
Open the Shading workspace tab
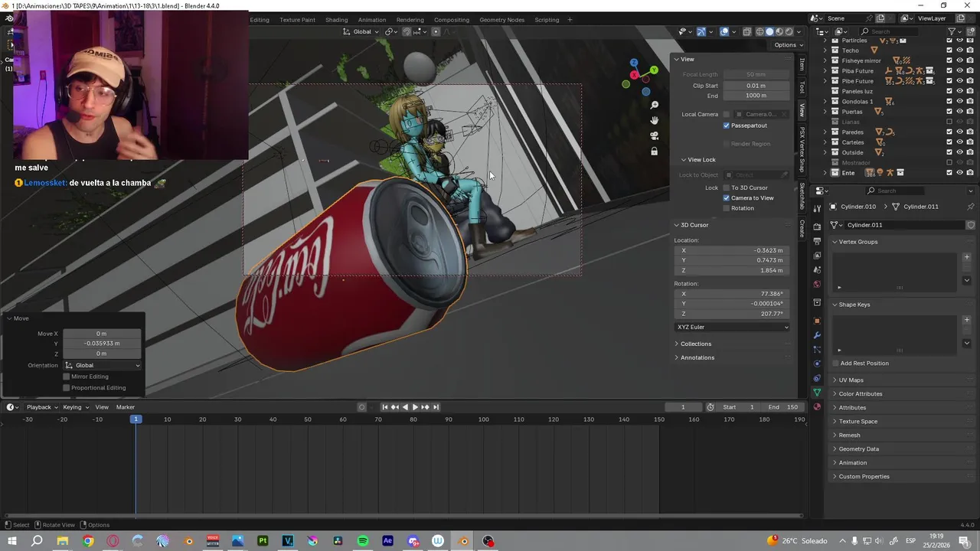[x=336, y=20]
